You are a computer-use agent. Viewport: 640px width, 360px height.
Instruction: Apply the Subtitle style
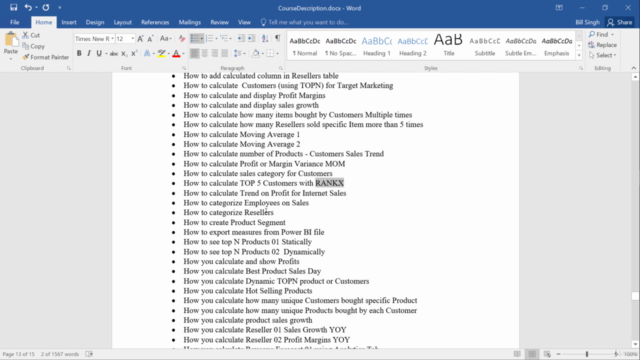484,46
